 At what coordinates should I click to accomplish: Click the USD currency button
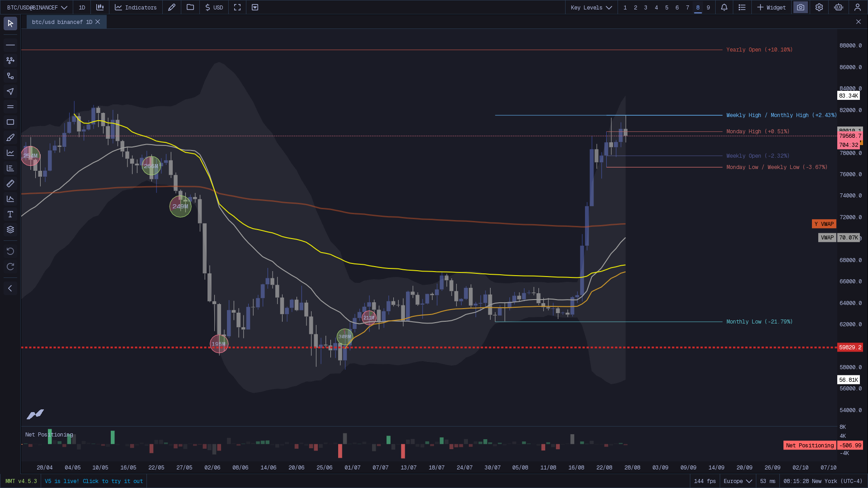tap(214, 7)
